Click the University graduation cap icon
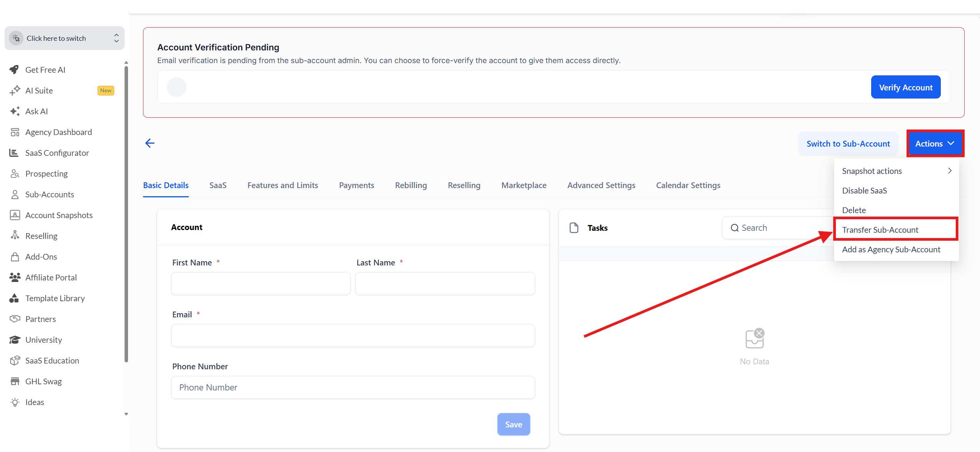 click(15, 340)
